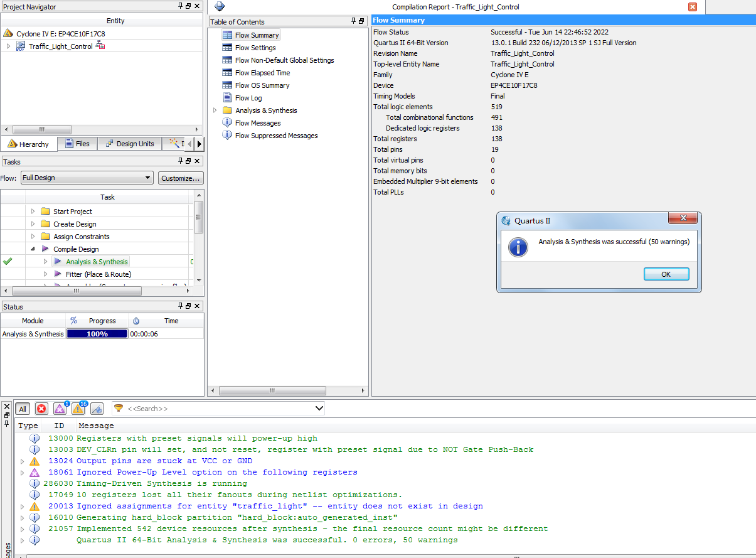
Task: Click the Analysis & Synthesis progress bar
Action: 97,334
